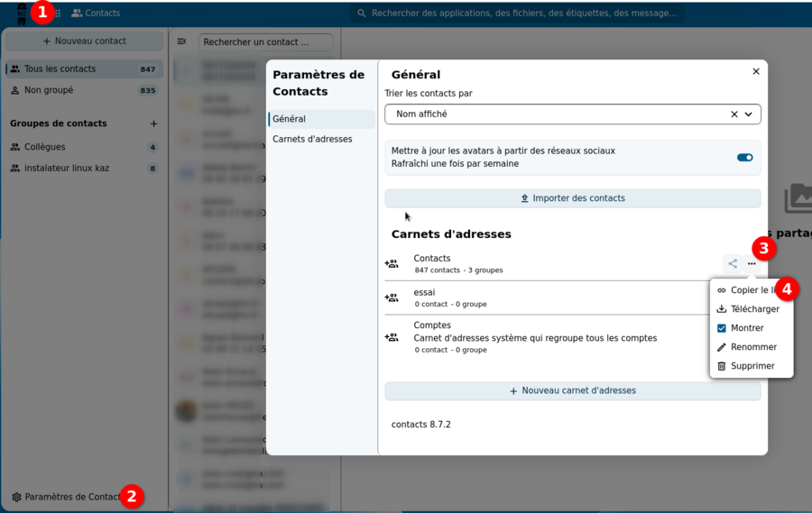The width and height of the screenshot is (812, 513).
Task: Choose Copier le lien menu entry
Action: click(x=751, y=290)
